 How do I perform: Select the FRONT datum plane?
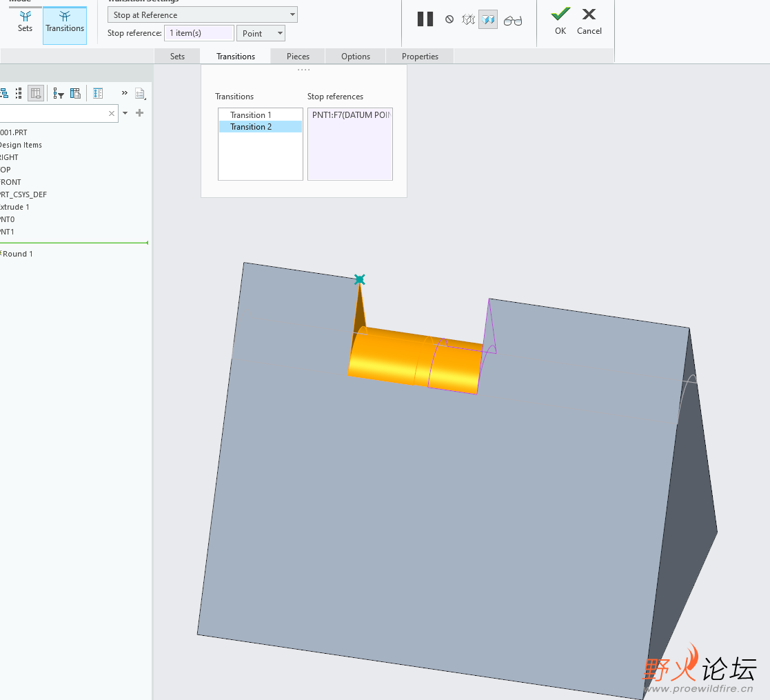10,182
